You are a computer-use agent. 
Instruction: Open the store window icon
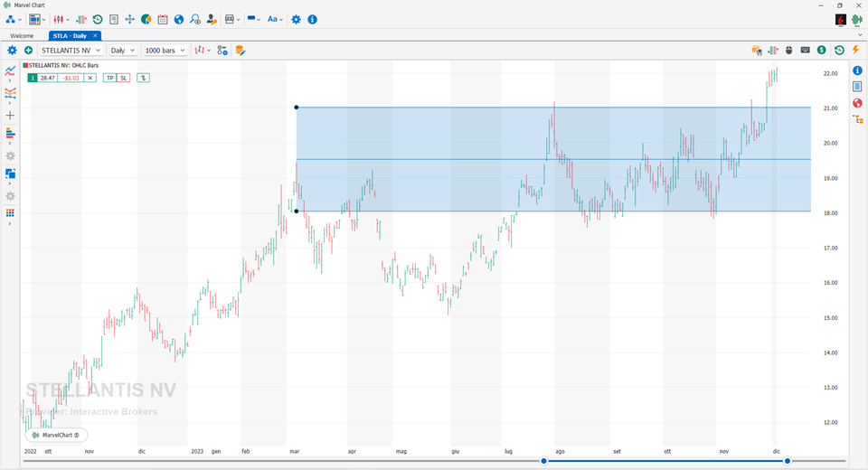click(230, 19)
